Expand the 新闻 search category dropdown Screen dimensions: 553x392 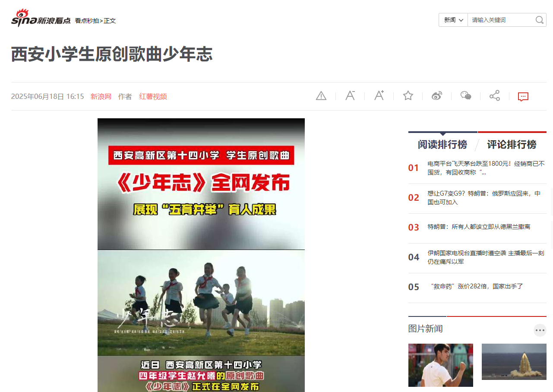tap(453, 20)
